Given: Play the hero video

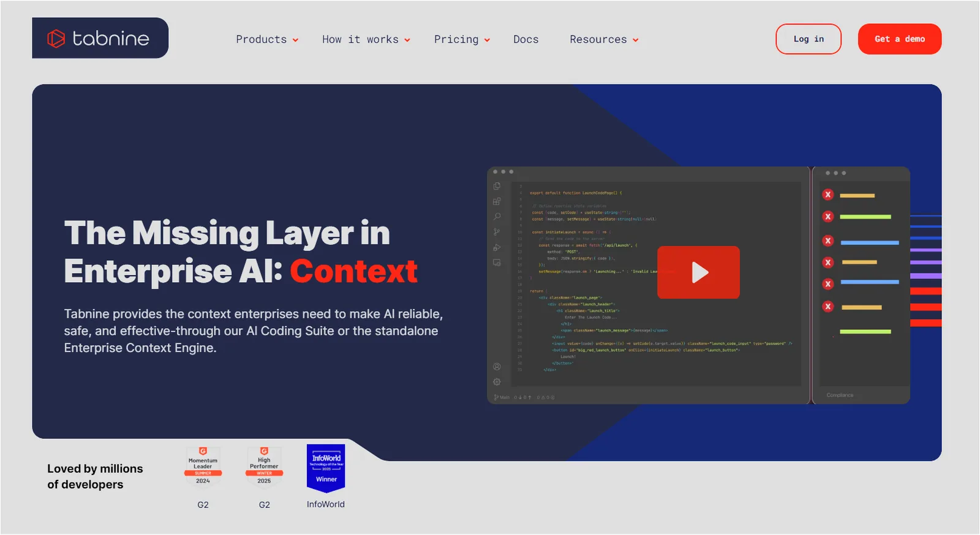Looking at the screenshot, I should (698, 272).
